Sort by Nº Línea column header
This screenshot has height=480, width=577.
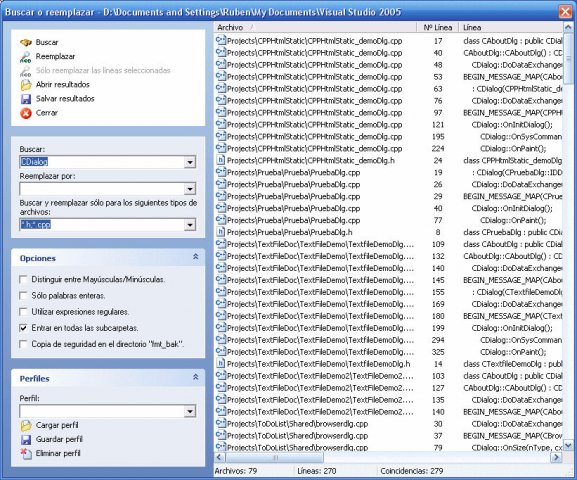[x=438, y=28]
